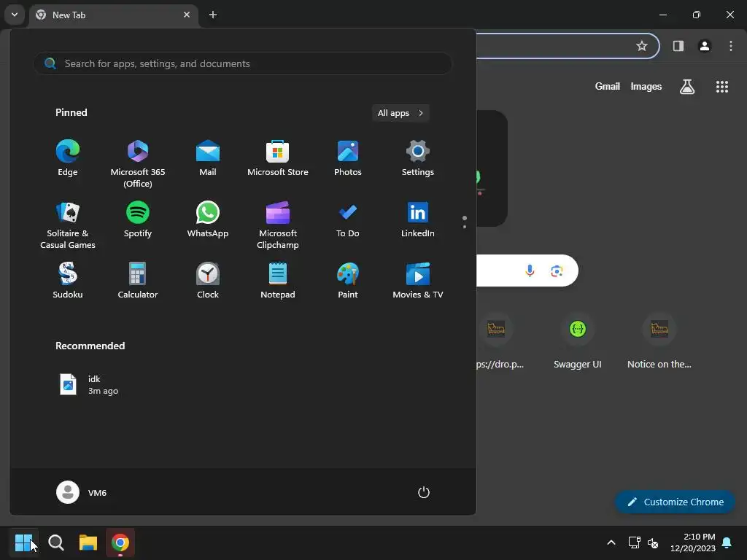Open the Clock app
The height and width of the screenshot is (560, 747).
click(x=208, y=281)
